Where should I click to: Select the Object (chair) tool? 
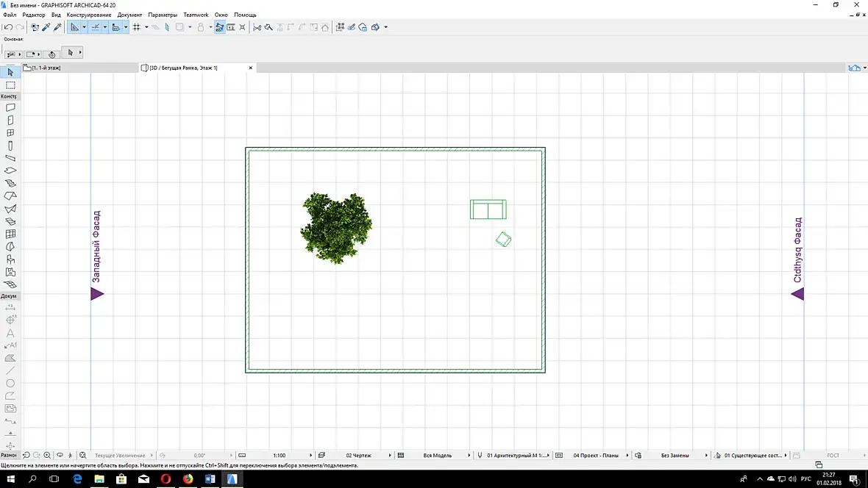10,259
